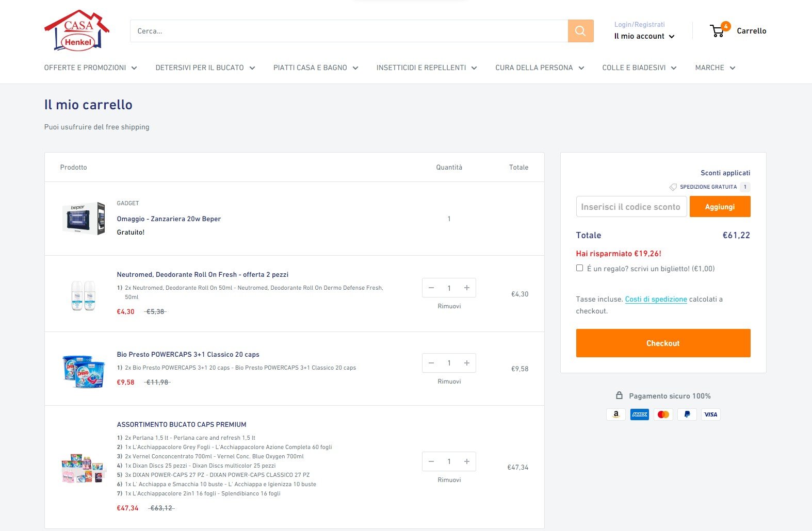This screenshot has width=812, height=531.
Task: Expand Il mio account dropdown
Action: (x=644, y=36)
